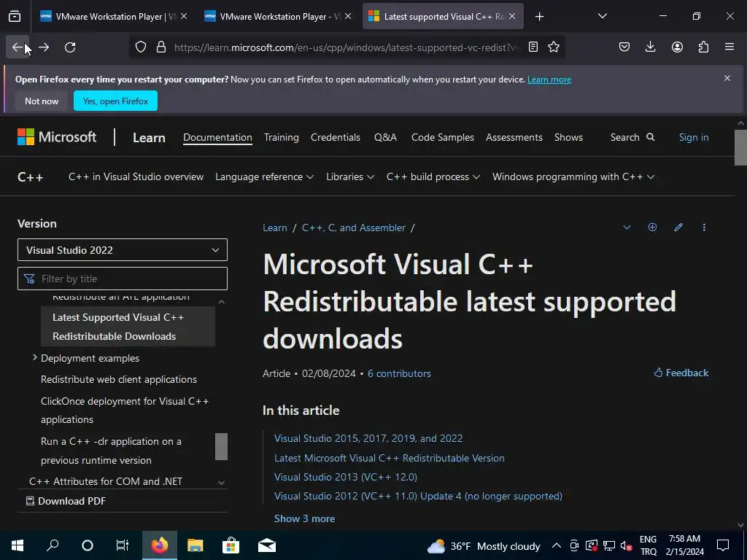This screenshot has width=747, height=560.
Task: Open the 6 contributors link
Action: (x=399, y=373)
